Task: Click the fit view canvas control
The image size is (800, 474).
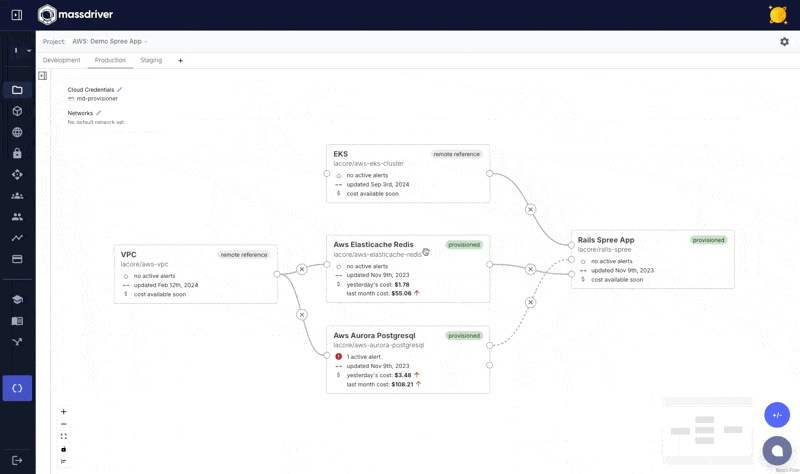Action: point(64,436)
